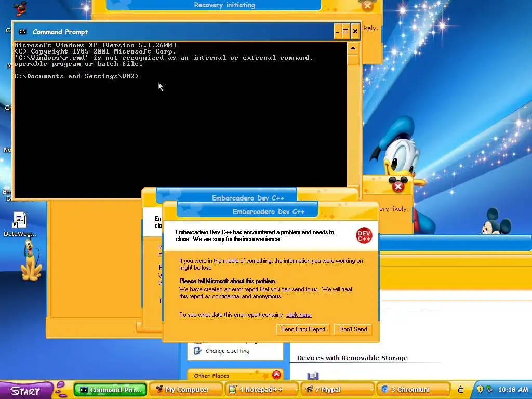Image resolution: width=532 pixels, height=399 pixels.
Task: Click the system tray clock
Action: (x=513, y=390)
